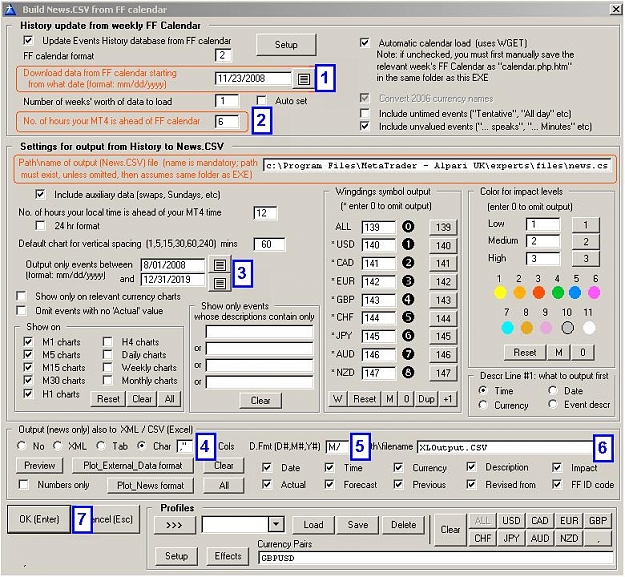Screen dimensions: 625x577
Task: Pick the orange color swatch number 2
Action: [x=519, y=293]
